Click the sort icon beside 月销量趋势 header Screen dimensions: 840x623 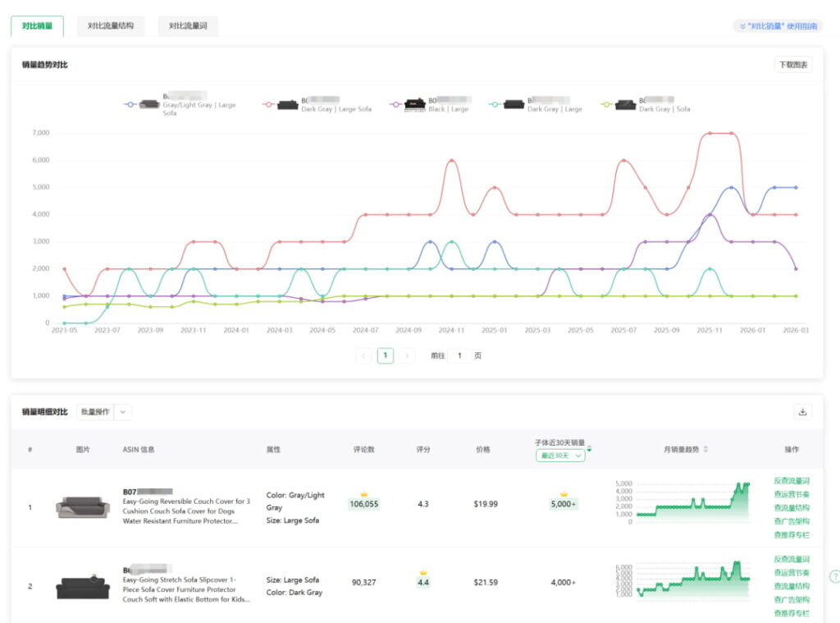pyautogui.click(x=705, y=449)
